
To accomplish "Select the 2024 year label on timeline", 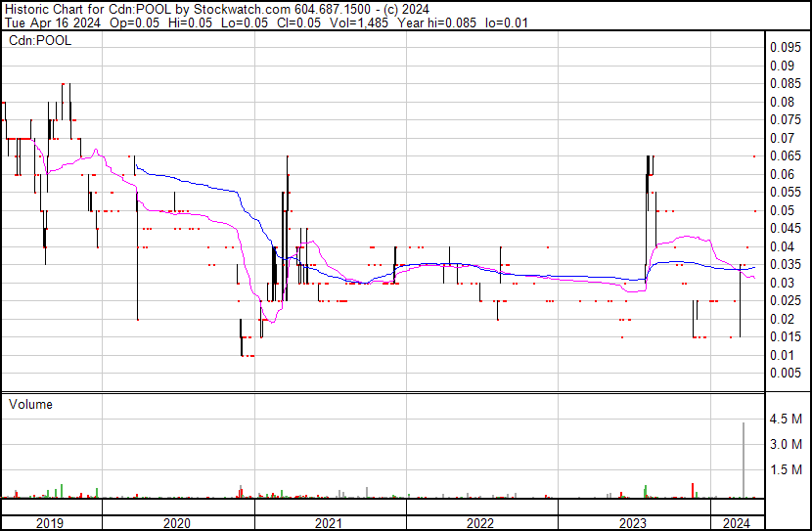I will click(x=737, y=523).
